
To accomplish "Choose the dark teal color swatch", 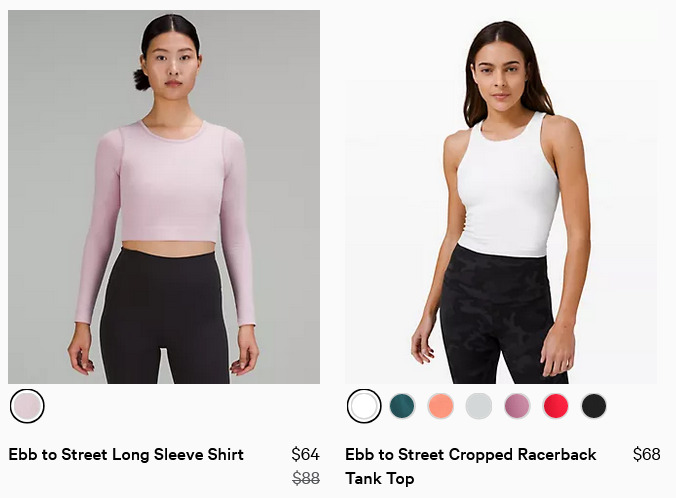I will pyautogui.click(x=402, y=406).
